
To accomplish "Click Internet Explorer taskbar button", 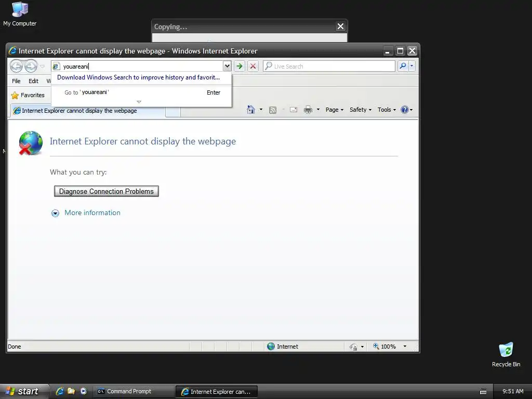I will click(x=217, y=392).
